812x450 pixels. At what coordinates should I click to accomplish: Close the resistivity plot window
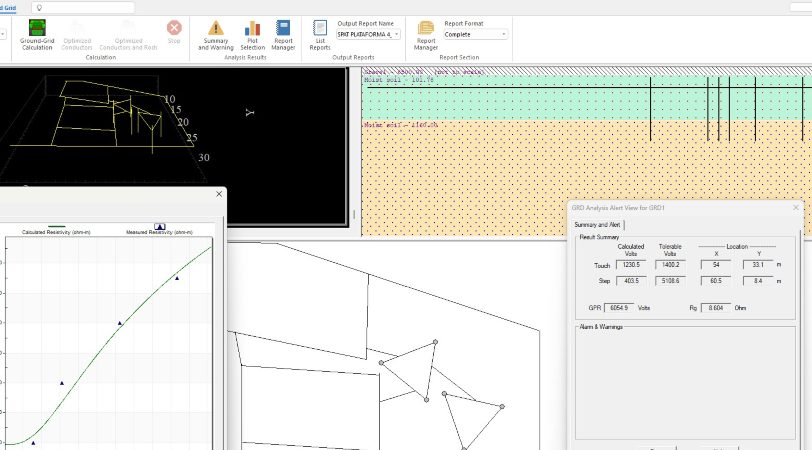[219, 194]
